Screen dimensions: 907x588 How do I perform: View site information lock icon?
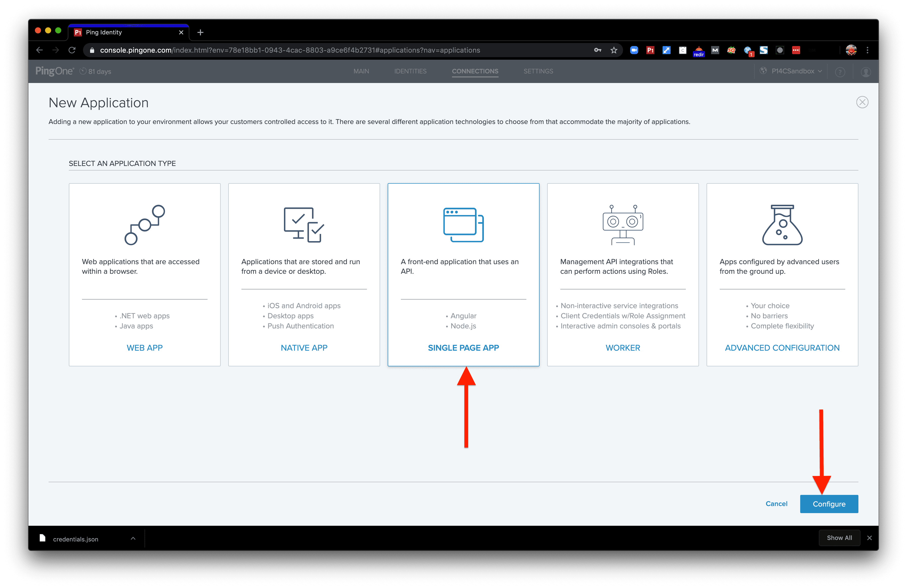[92, 50]
